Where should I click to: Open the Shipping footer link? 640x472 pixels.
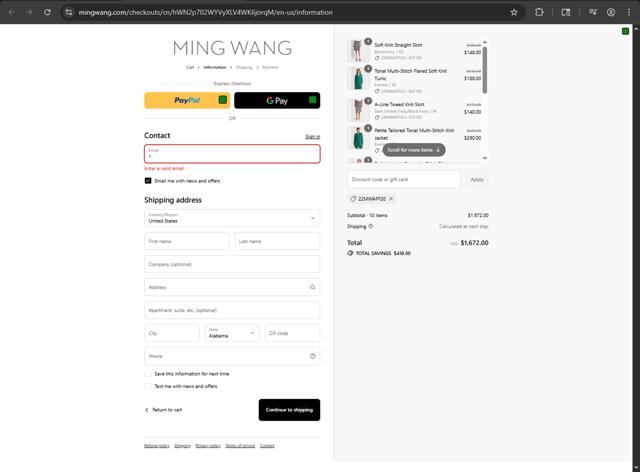pyautogui.click(x=182, y=445)
